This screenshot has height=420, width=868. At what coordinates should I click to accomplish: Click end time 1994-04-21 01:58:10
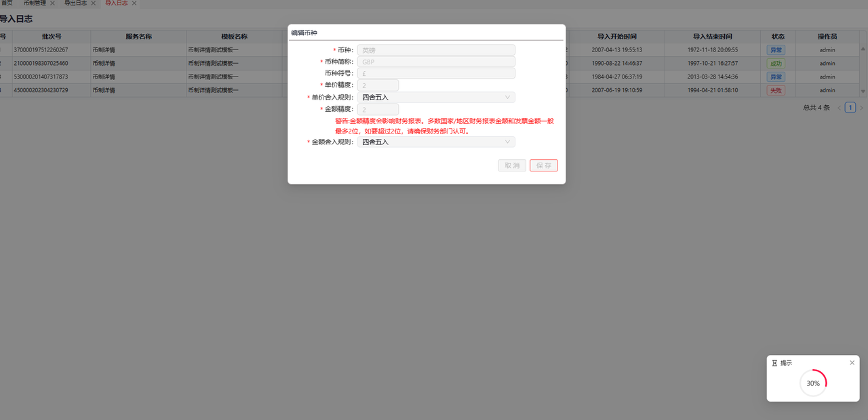tap(713, 91)
